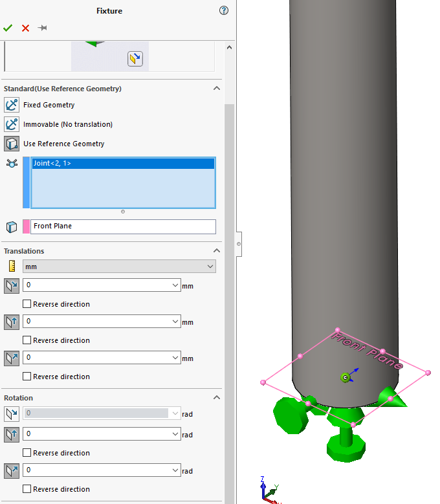The height and width of the screenshot is (504, 440).
Task: Click the selection list resize grip dot
Action: pos(123,212)
